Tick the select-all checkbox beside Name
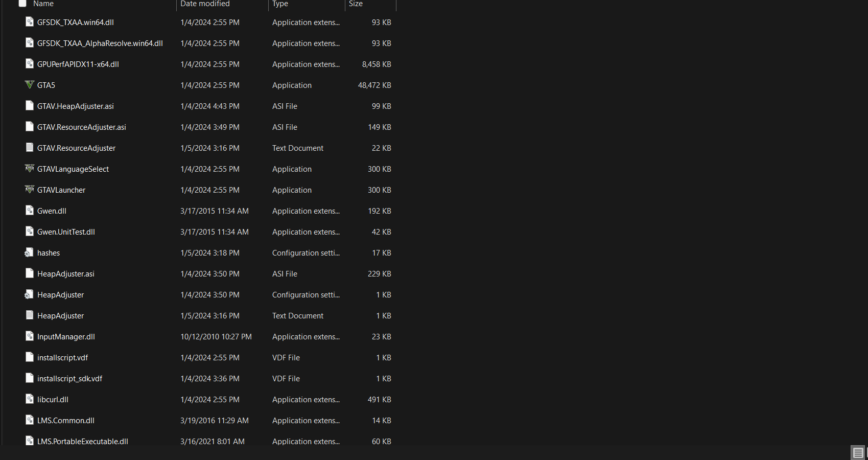Image resolution: width=868 pixels, height=460 pixels. click(x=22, y=4)
